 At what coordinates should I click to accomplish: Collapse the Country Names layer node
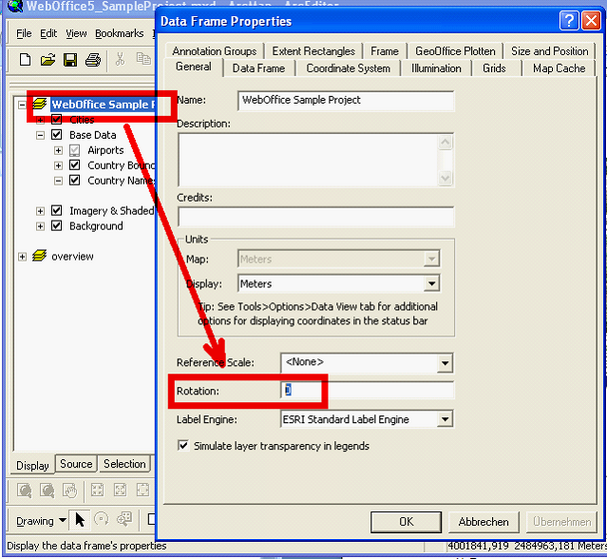coord(58,180)
